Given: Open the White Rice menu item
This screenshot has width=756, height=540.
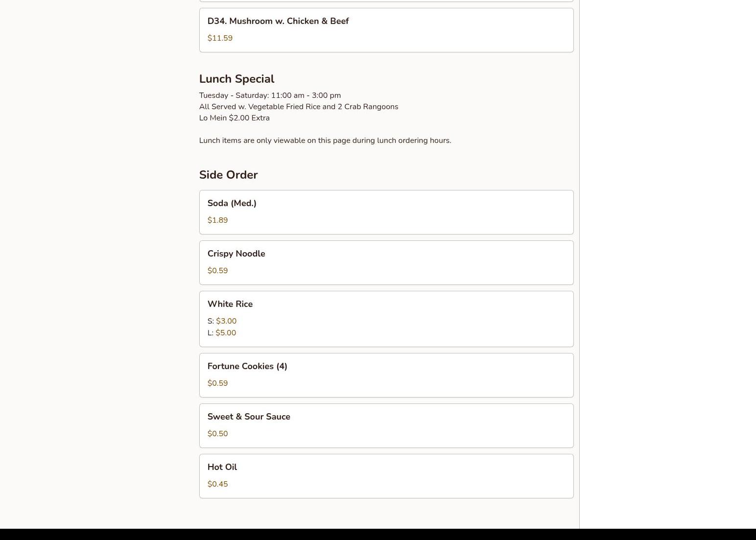Looking at the screenshot, I should pos(386,319).
